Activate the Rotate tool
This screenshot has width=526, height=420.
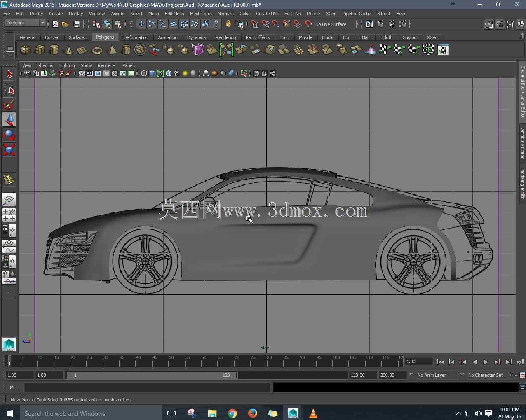point(9,135)
